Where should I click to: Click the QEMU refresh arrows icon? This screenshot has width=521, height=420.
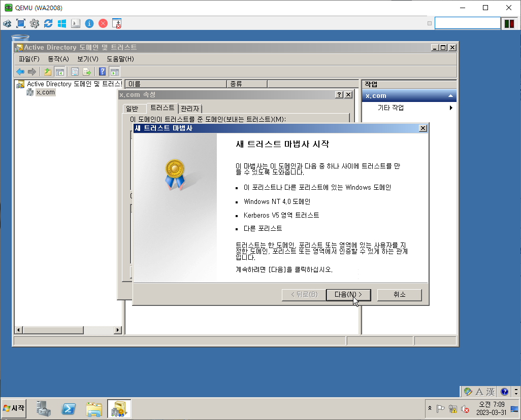coord(48,23)
